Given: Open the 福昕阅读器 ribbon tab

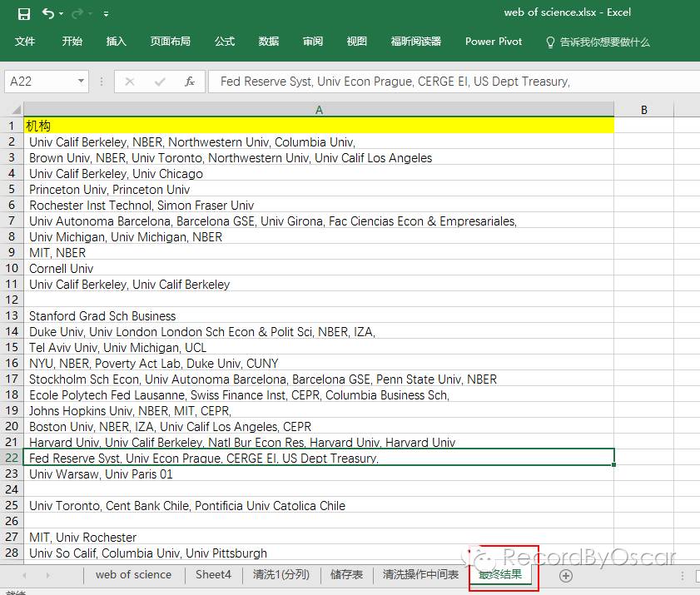Looking at the screenshot, I should (x=415, y=42).
